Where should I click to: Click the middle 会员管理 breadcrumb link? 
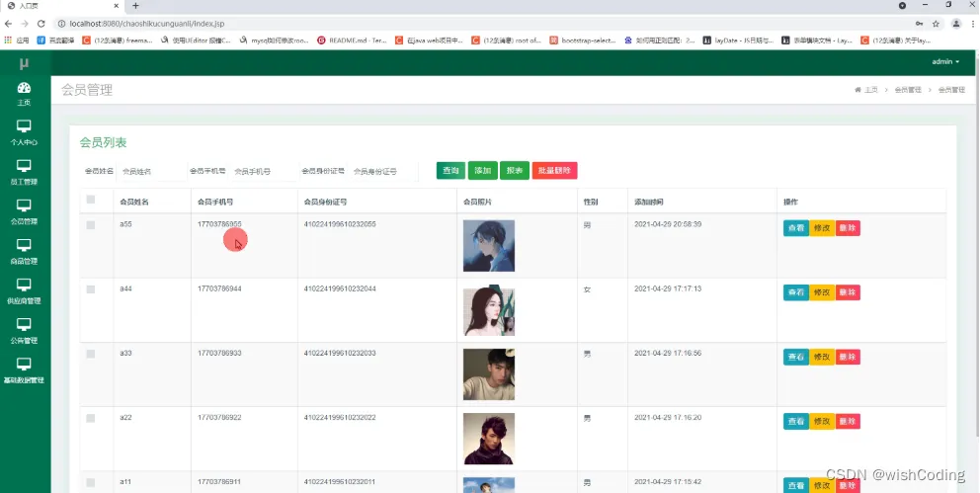point(908,90)
